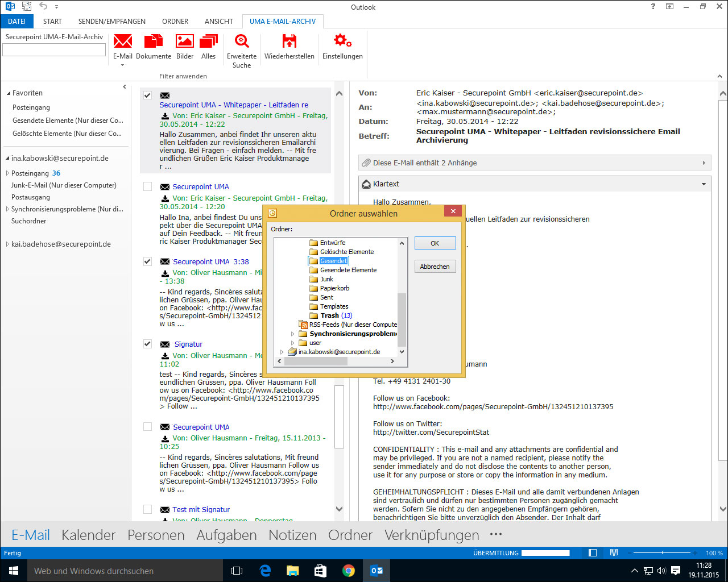Click the Übermittlung progress bar
728x582 pixels.
[545, 553]
